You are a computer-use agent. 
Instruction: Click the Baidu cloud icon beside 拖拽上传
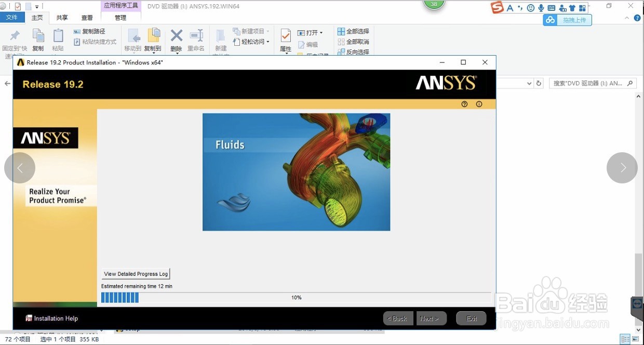[550, 20]
